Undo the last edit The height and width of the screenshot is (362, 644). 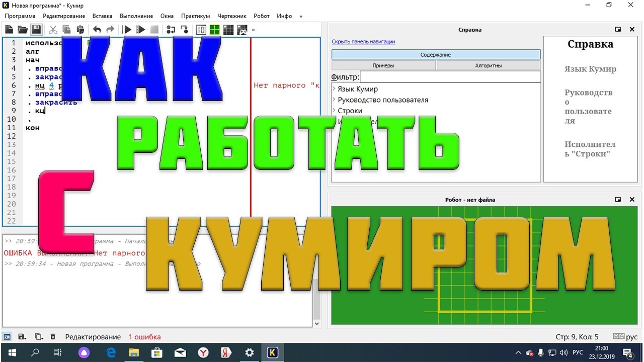(x=97, y=30)
